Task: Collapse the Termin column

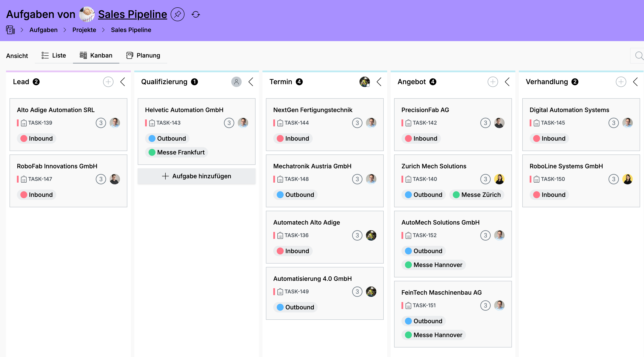Action: pyautogui.click(x=379, y=82)
